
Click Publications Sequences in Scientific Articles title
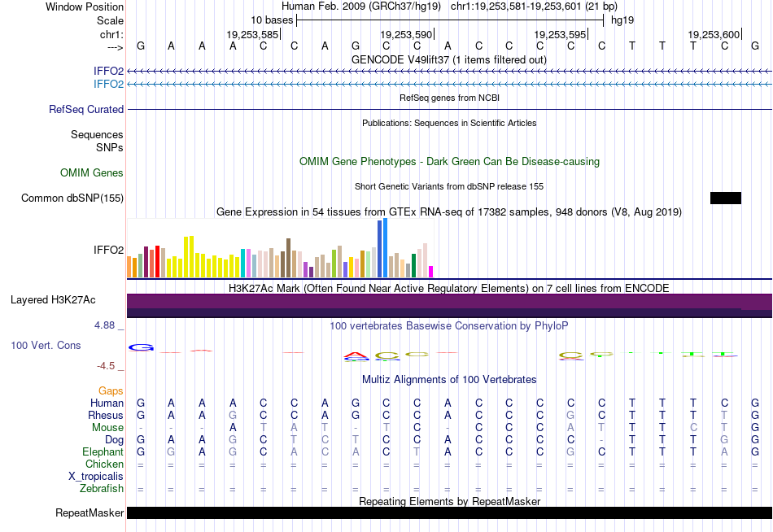pos(449,123)
